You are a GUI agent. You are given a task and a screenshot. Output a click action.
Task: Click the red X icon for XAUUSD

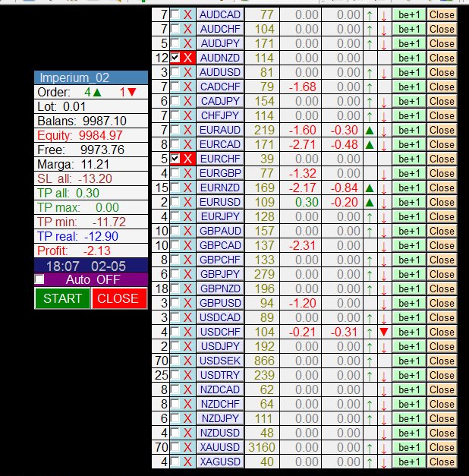pos(187,447)
